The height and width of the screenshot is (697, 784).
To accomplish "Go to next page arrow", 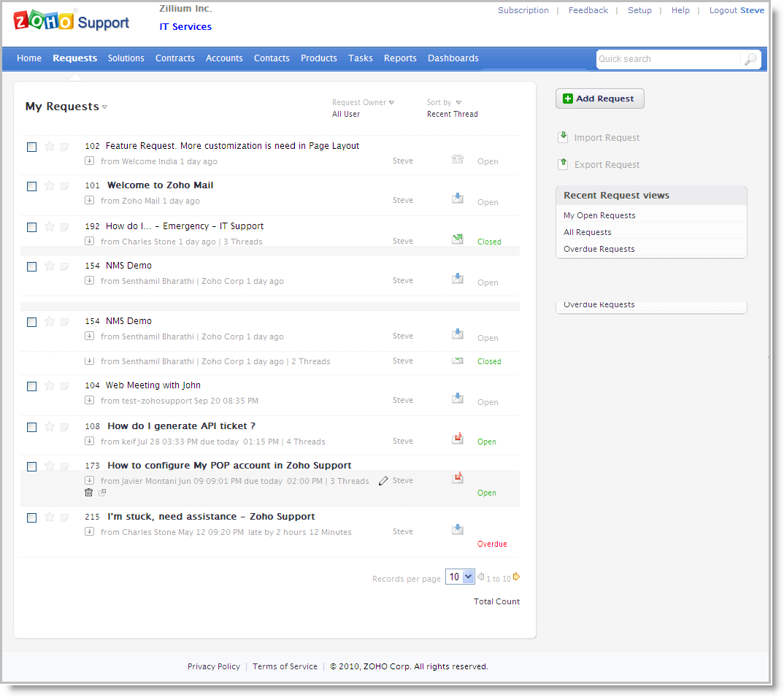I will [517, 577].
